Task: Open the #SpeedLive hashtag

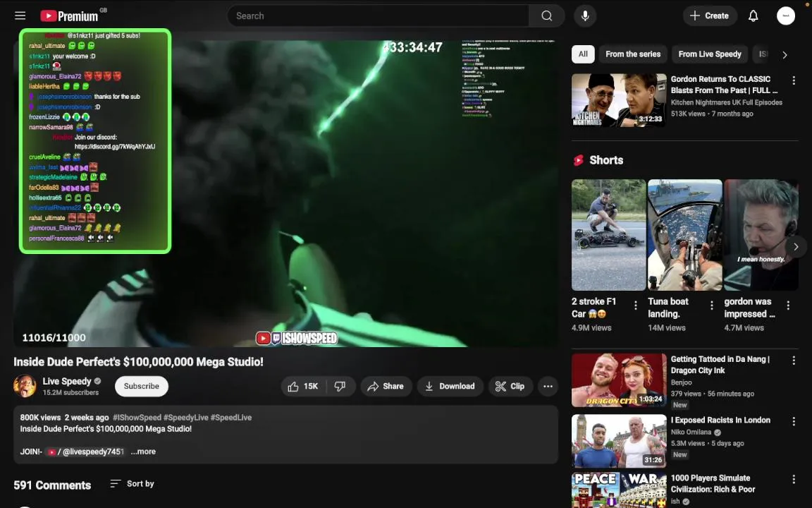Action: [x=230, y=417]
